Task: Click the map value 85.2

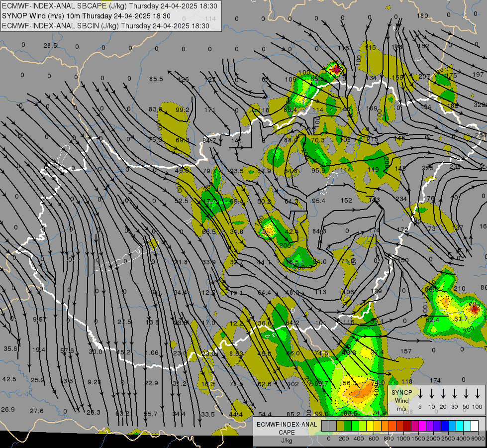Action: coord(293,414)
